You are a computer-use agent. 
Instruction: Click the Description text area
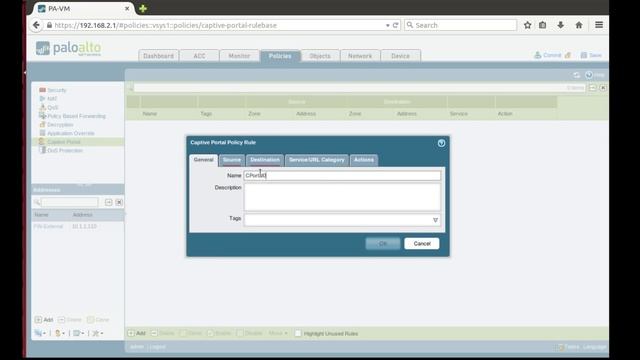pos(342,197)
